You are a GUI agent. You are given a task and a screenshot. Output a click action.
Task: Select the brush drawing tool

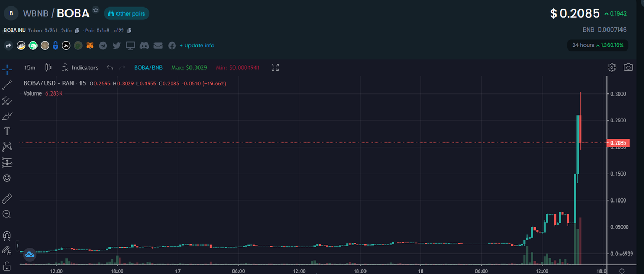pyautogui.click(x=7, y=116)
